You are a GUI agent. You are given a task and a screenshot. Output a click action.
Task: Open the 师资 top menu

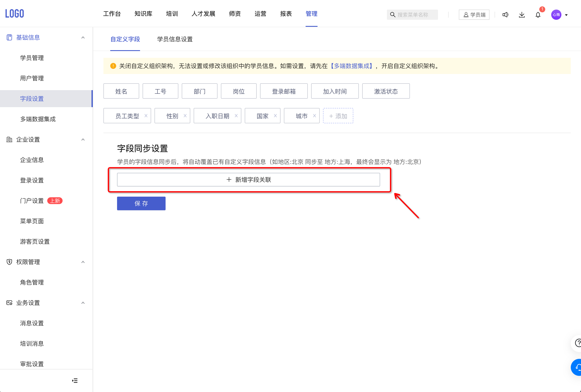[x=235, y=14]
